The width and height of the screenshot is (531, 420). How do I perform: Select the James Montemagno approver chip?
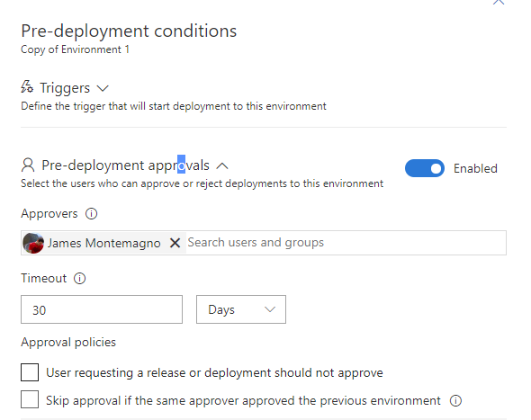click(x=103, y=243)
